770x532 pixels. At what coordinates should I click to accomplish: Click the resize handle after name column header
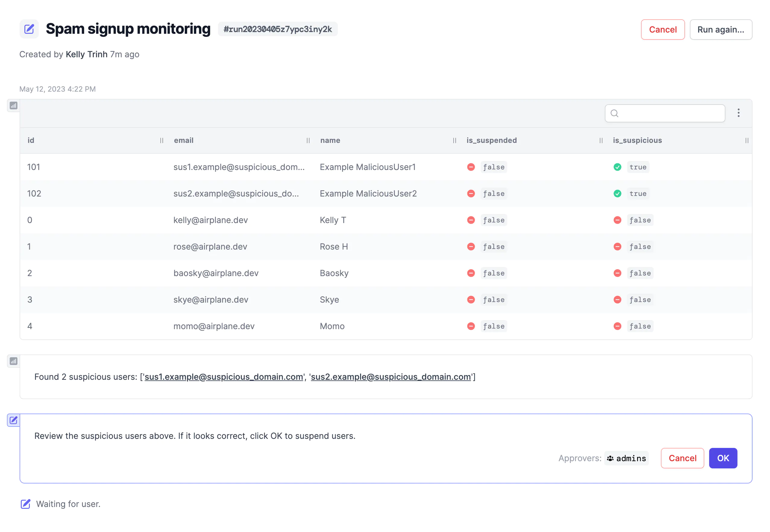[454, 140]
